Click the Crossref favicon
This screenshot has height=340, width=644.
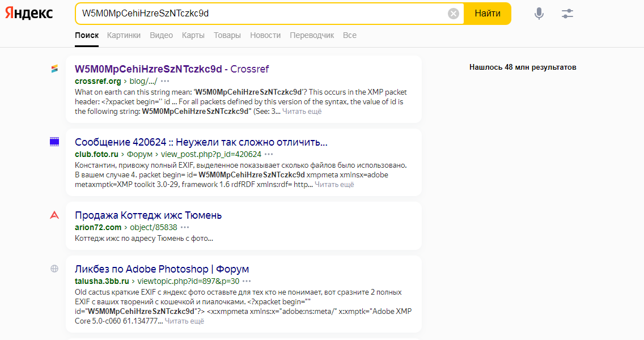54,69
